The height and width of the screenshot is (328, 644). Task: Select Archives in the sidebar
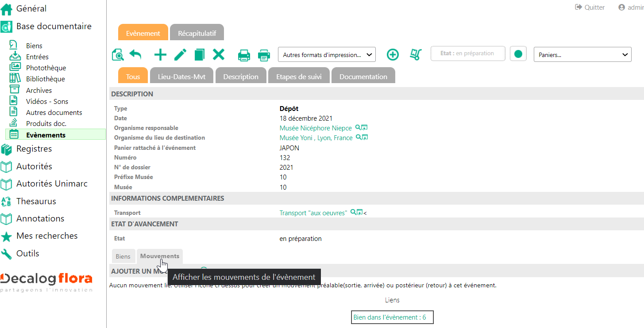(x=39, y=90)
